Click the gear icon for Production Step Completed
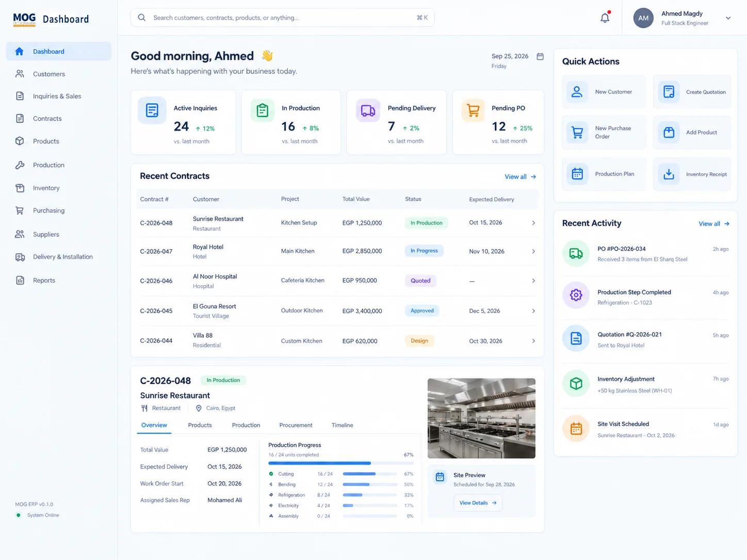Screen dimensions: 747x560 point(576,295)
